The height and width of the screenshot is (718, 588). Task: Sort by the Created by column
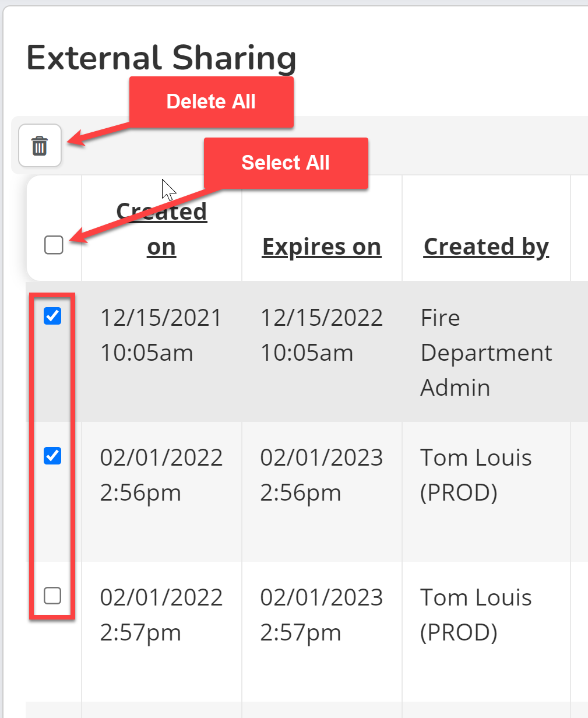[x=486, y=247]
